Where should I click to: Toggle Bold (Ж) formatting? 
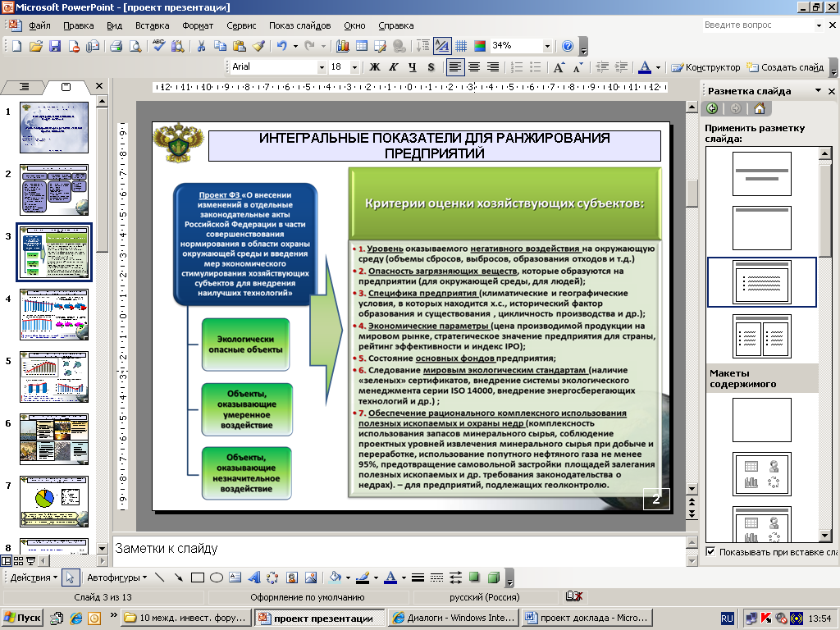coord(374,67)
